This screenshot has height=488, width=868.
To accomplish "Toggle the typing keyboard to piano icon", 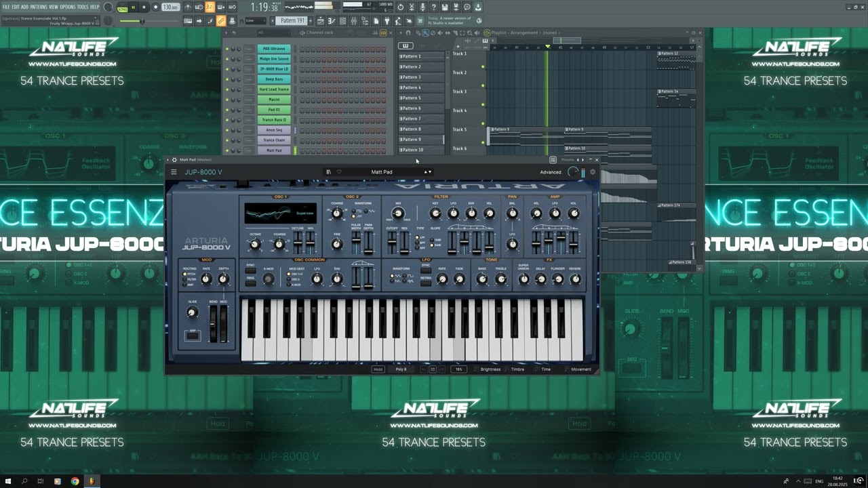I will tap(187, 20).
